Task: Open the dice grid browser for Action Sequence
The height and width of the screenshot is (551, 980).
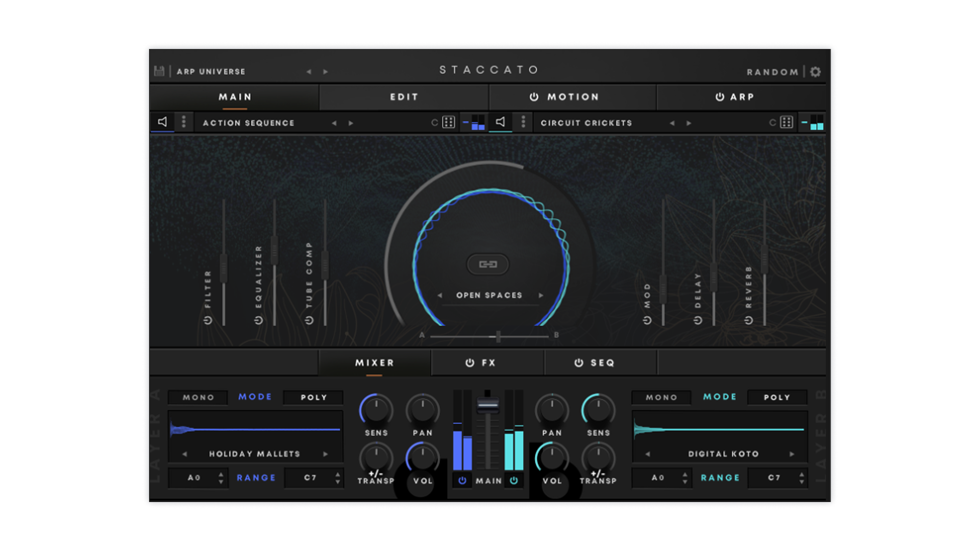Action: tap(448, 122)
